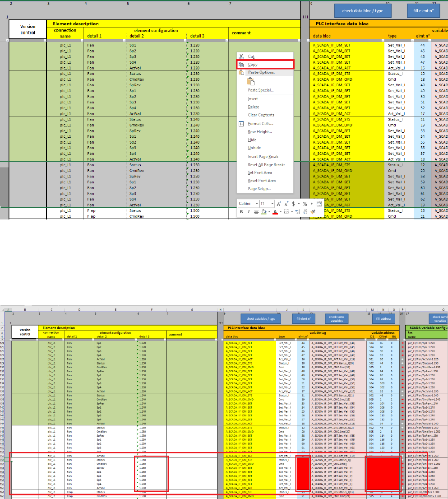This screenshot has width=448, height=499.
Task: Click the merge and center icon in mini toolbar
Action: pyautogui.click(x=319, y=204)
